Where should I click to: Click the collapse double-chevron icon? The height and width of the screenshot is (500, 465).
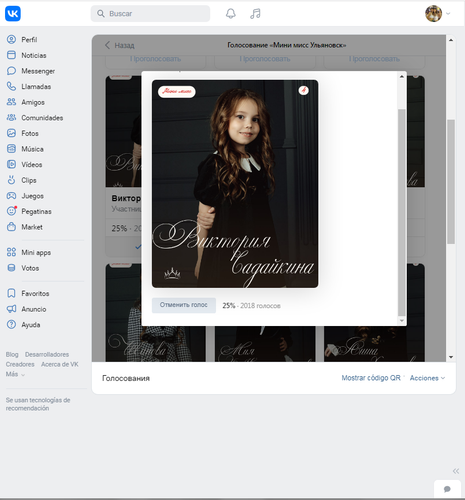(x=456, y=471)
